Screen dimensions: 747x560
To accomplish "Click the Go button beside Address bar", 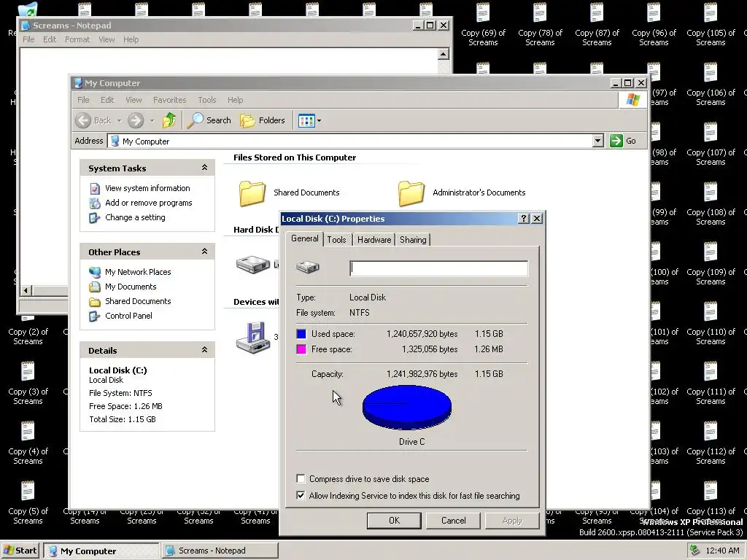I will [624, 141].
